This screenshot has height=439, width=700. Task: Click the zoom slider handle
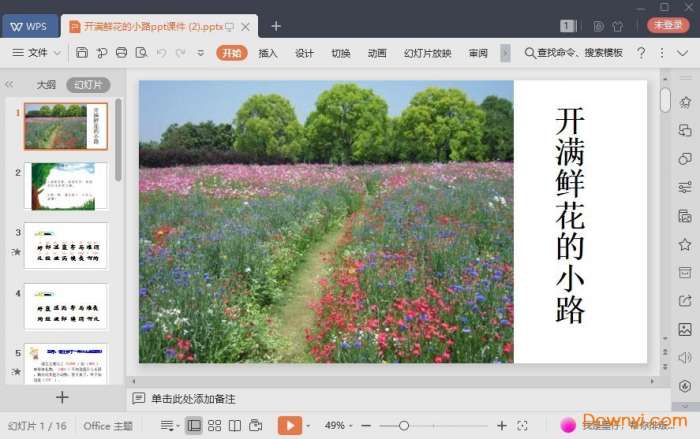(x=404, y=426)
